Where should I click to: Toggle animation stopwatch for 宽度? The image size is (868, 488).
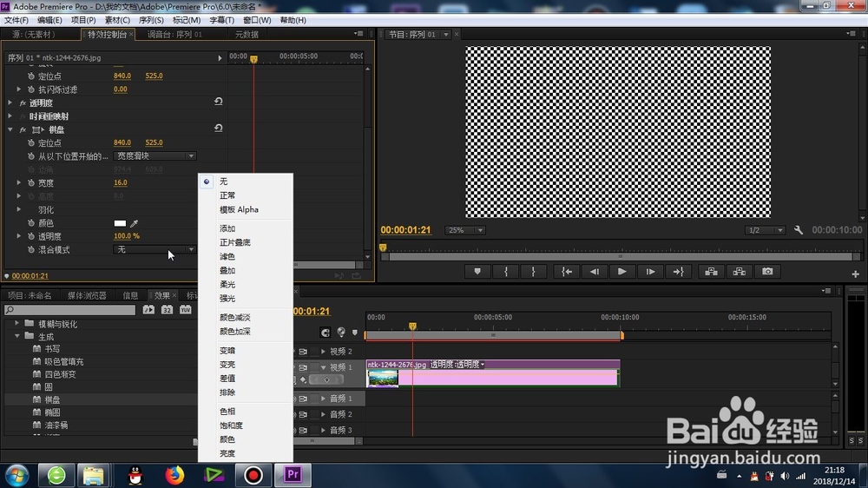[31, 183]
